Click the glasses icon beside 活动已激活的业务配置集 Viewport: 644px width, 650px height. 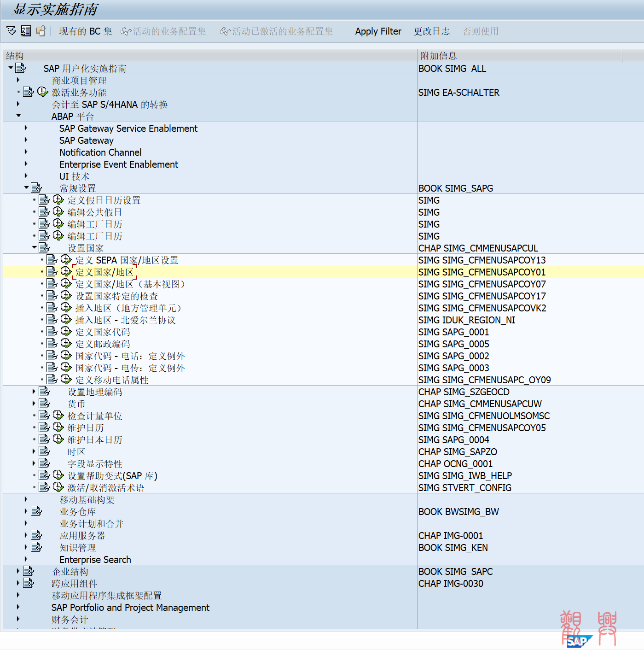(226, 31)
